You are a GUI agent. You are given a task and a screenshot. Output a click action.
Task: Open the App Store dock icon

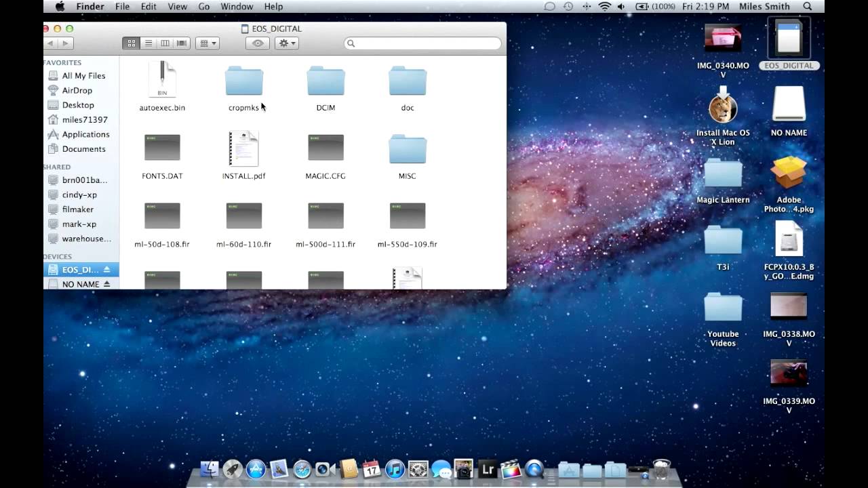[256, 469]
